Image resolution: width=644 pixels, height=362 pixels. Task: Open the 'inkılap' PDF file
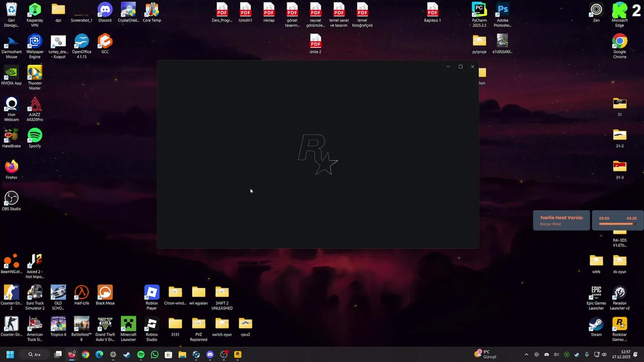(269, 12)
